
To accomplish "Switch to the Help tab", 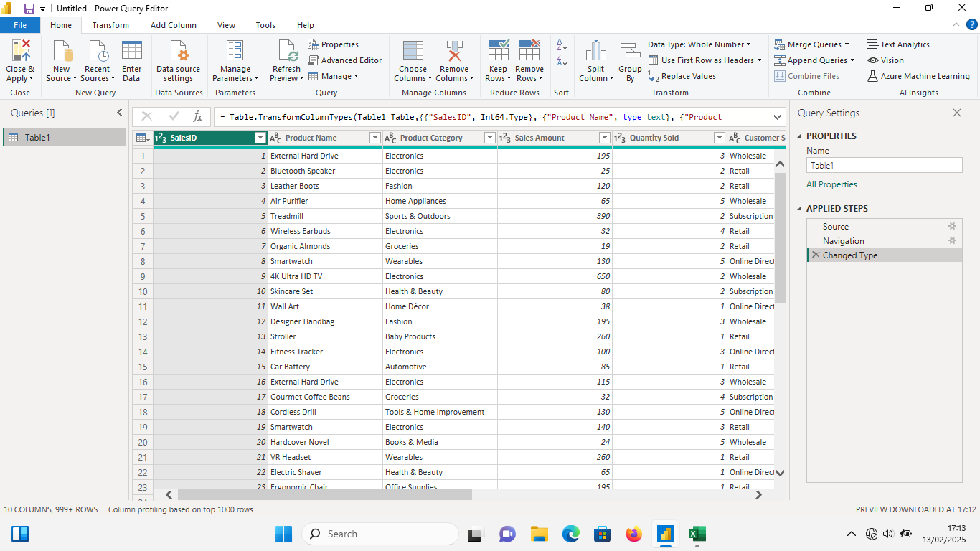I will [x=306, y=25].
